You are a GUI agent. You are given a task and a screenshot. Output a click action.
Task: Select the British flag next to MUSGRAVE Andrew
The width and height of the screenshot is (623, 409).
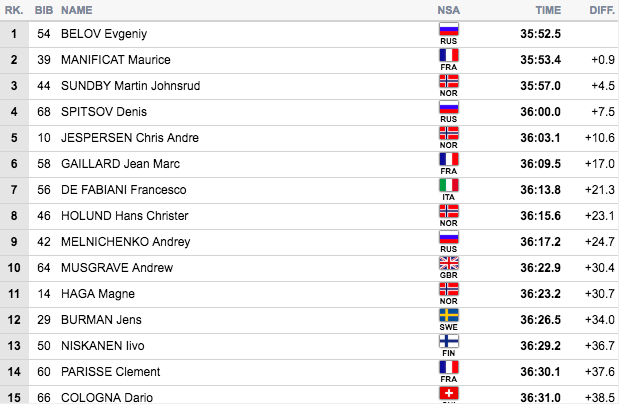pos(449,263)
